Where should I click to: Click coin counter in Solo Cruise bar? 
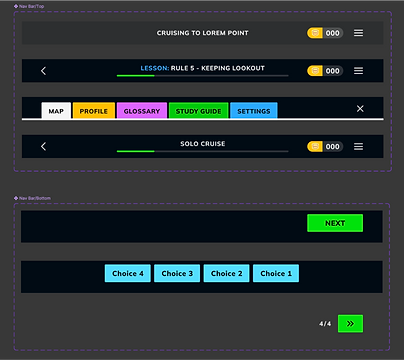coord(325,146)
